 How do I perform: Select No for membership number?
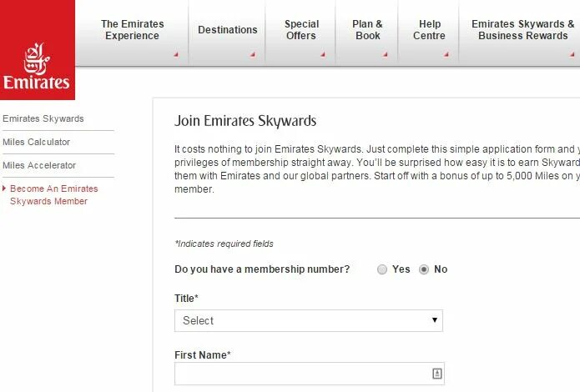coord(424,269)
